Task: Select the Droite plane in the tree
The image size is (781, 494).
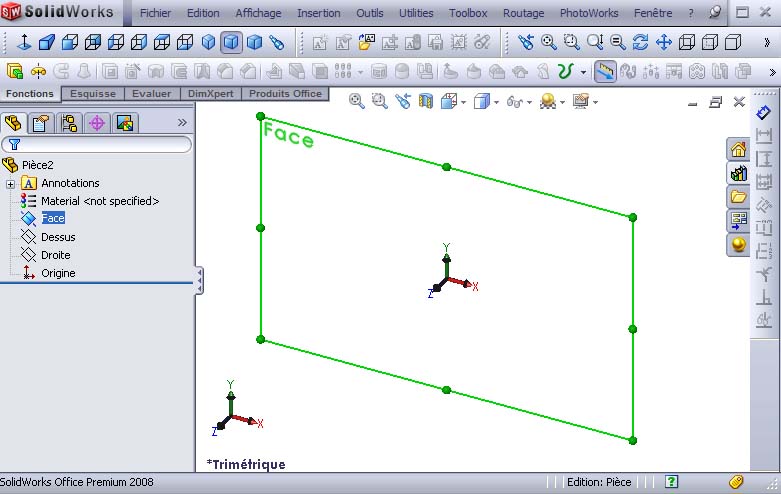Action: tap(56, 255)
